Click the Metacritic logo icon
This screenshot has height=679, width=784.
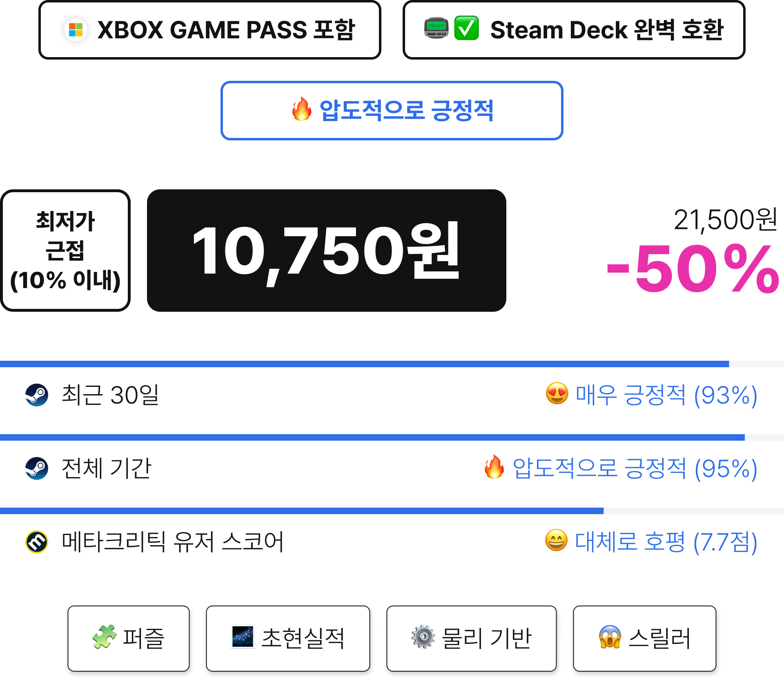37,541
